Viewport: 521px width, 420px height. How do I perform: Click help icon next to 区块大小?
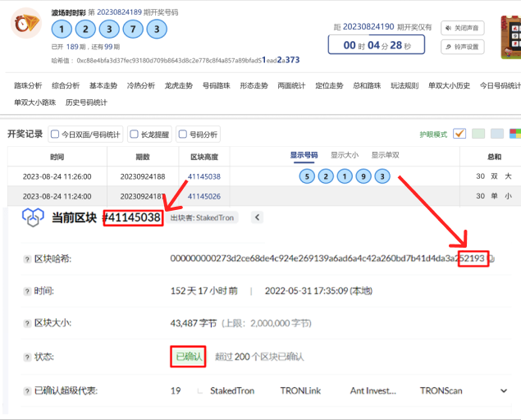tap(27, 323)
